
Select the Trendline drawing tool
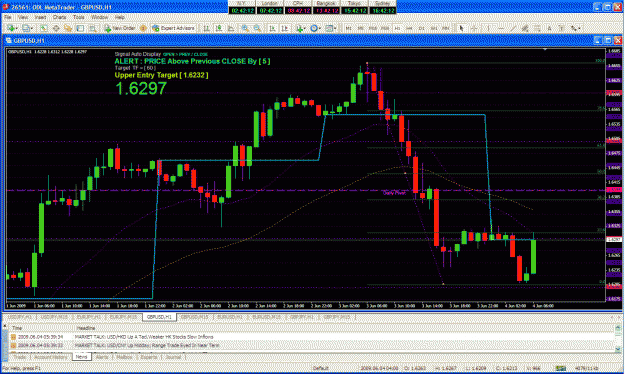(513, 28)
